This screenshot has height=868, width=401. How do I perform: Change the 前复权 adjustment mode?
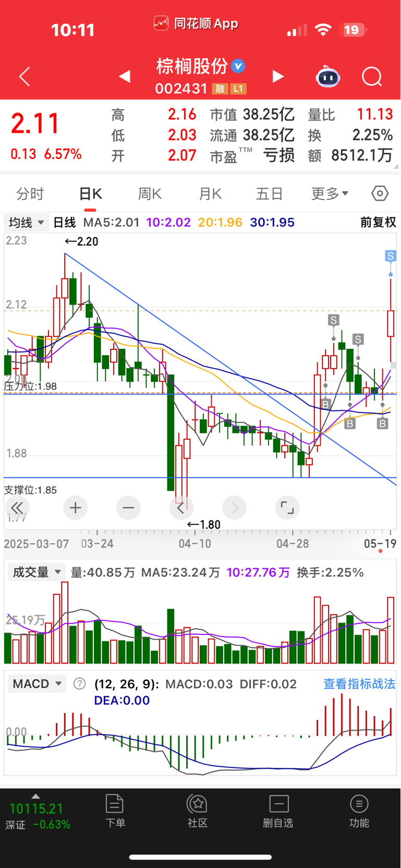click(x=378, y=223)
